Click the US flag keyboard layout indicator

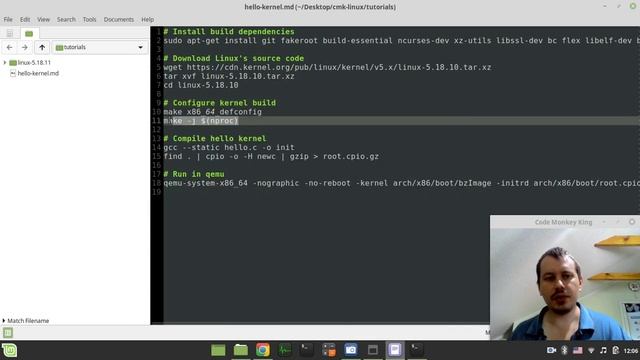[578, 350]
